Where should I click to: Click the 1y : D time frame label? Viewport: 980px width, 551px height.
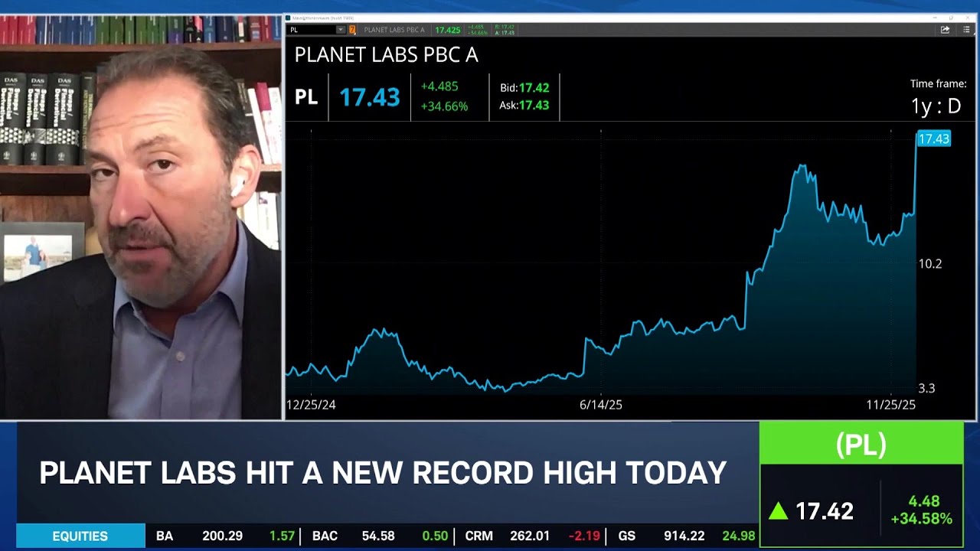(936, 106)
